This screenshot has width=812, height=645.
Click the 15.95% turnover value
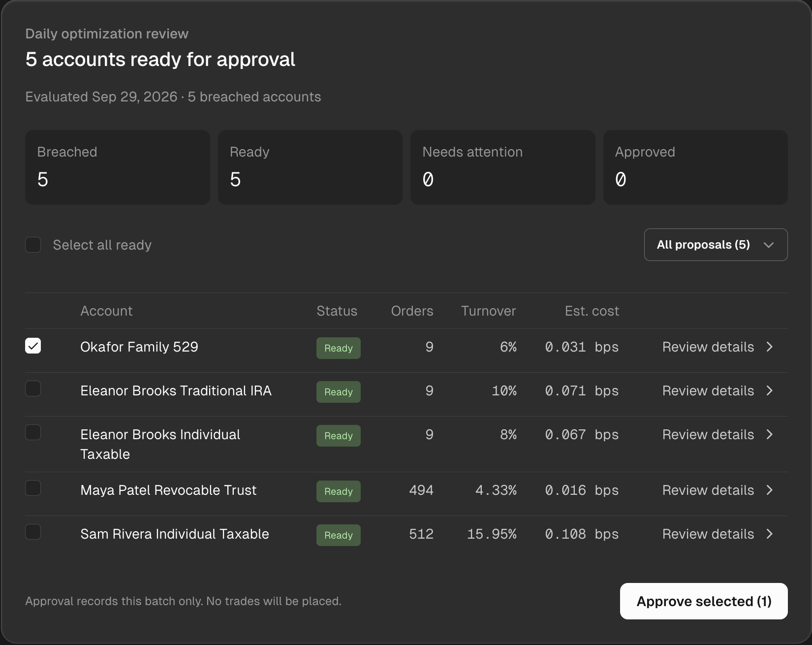pos(492,534)
